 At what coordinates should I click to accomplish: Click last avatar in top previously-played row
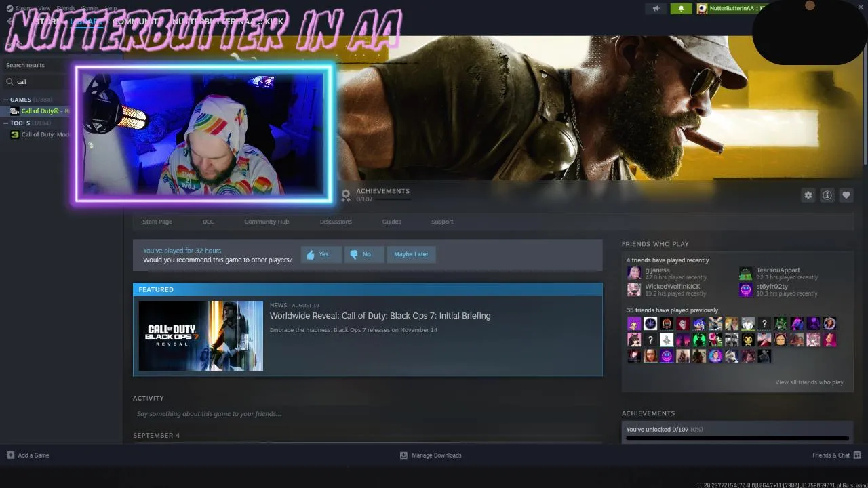(829, 323)
